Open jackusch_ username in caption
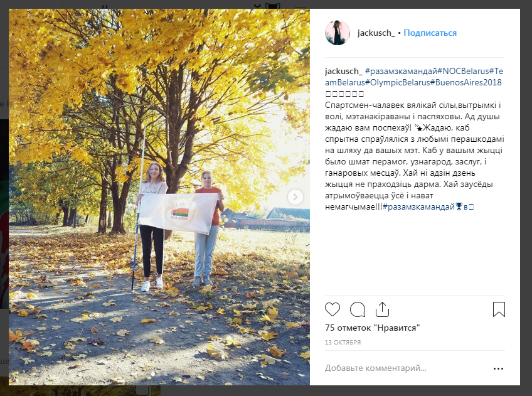 (x=344, y=72)
